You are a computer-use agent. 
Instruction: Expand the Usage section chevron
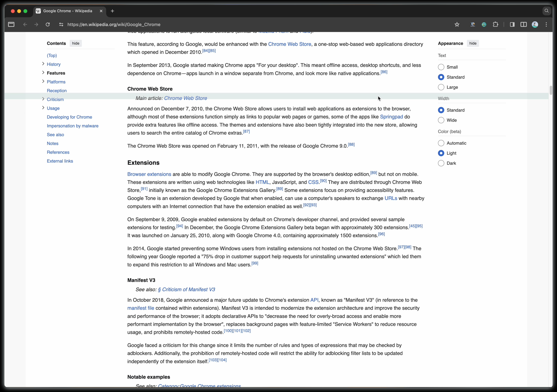pyautogui.click(x=43, y=108)
